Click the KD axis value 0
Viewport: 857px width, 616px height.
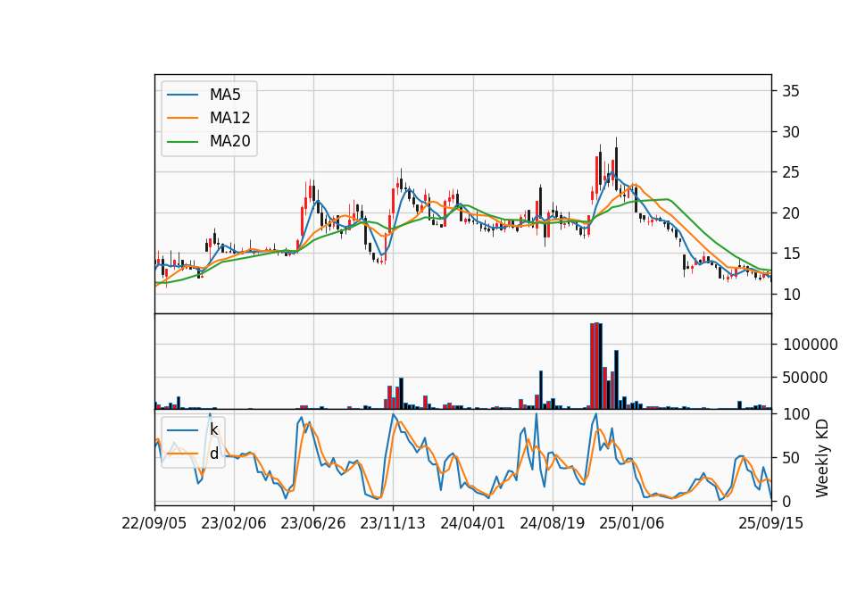coord(786,501)
